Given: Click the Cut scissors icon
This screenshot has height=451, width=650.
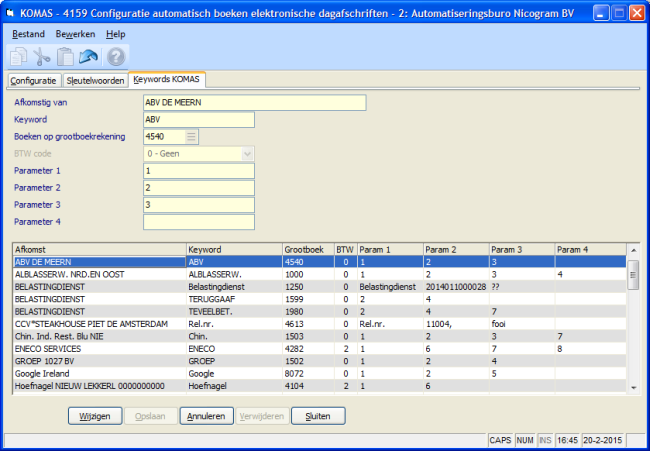Looking at the screenshot, I should pos(41,57).
